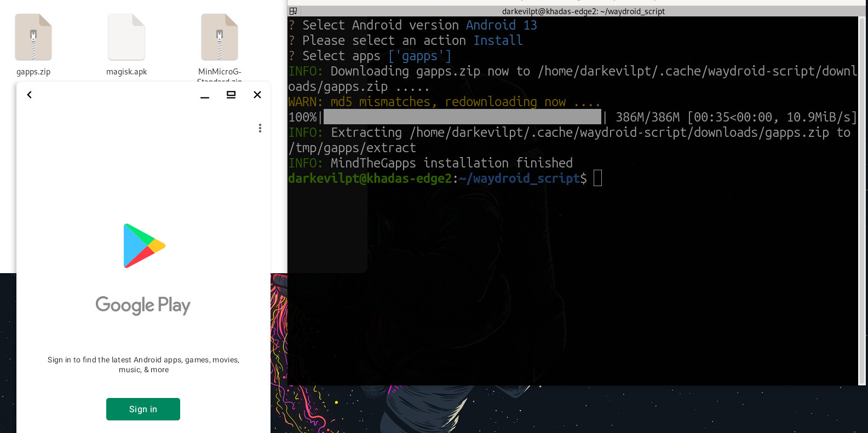Image resolution: width=868 pixels, height=433 pixels.
Task: Click the Google Play triangle logo
Action: tap(144, 246)
